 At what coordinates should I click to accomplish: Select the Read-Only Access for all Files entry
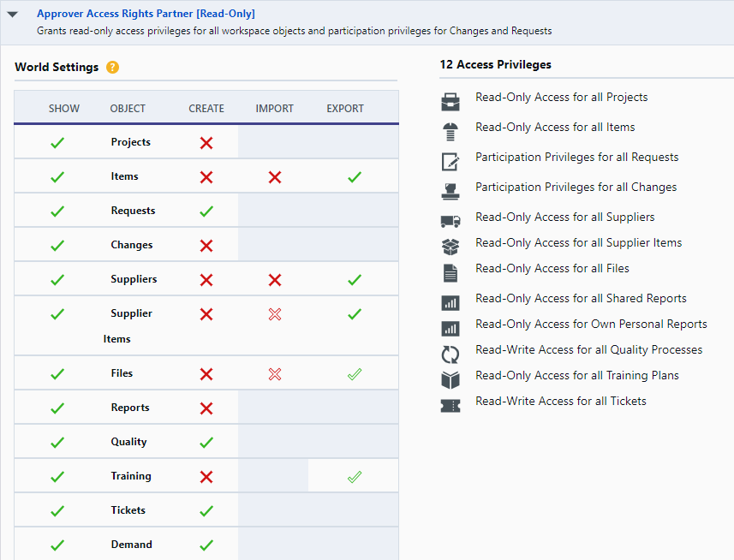(552, 269)
